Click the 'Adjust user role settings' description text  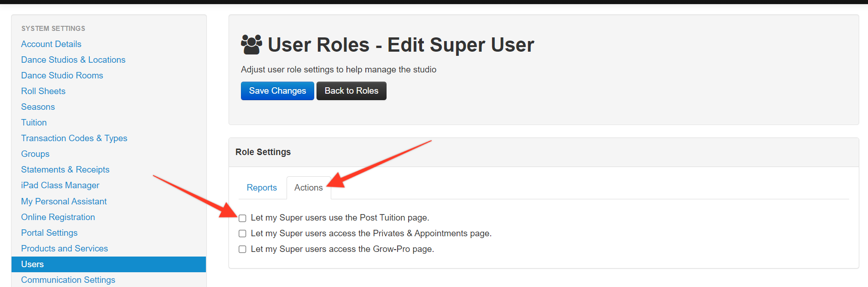click(x=339, y=70)
